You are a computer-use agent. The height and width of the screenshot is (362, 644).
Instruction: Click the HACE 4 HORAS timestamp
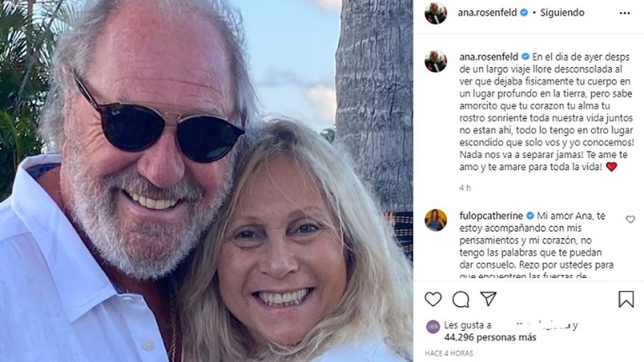[449, 353]
